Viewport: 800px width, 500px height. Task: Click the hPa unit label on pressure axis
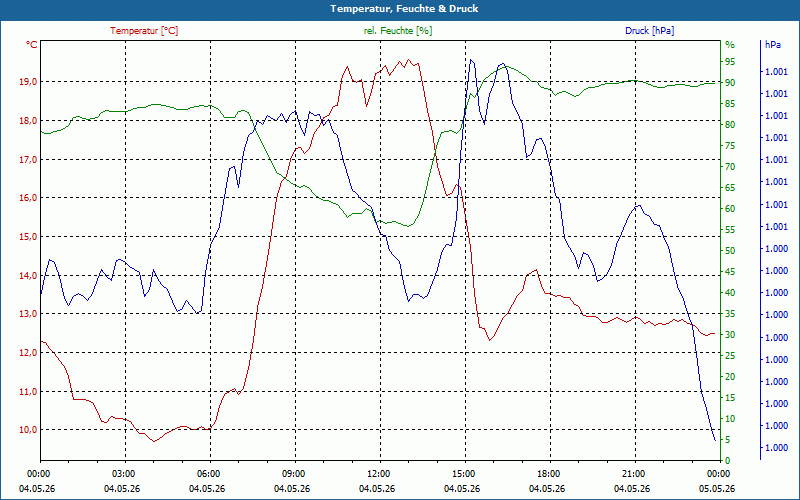pyautogui.click(x=773, y=45)
